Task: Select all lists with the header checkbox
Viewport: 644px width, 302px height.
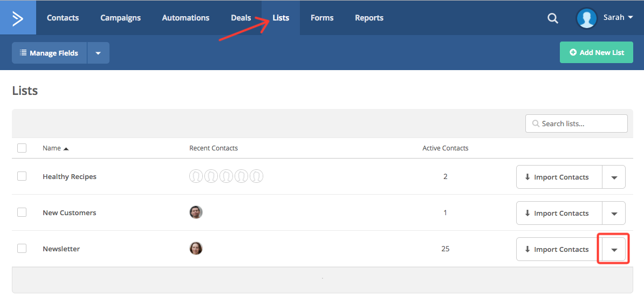Action: coord(22,148)
